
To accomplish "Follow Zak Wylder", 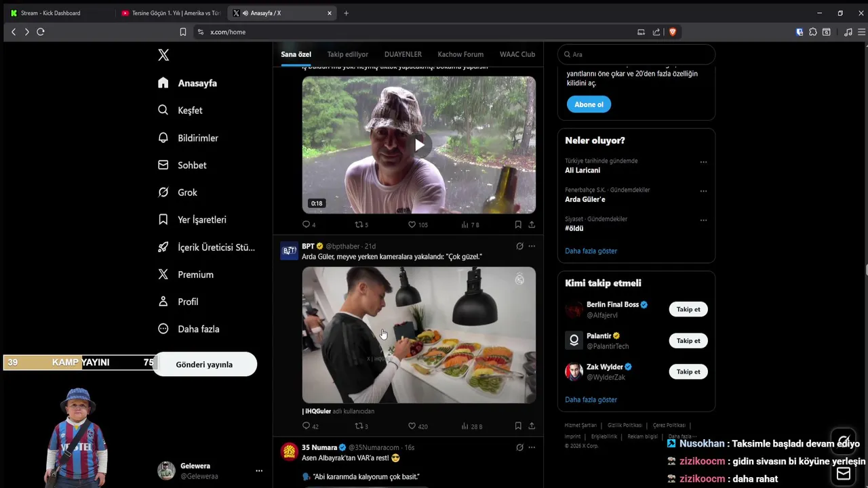I will click(688, 371).
